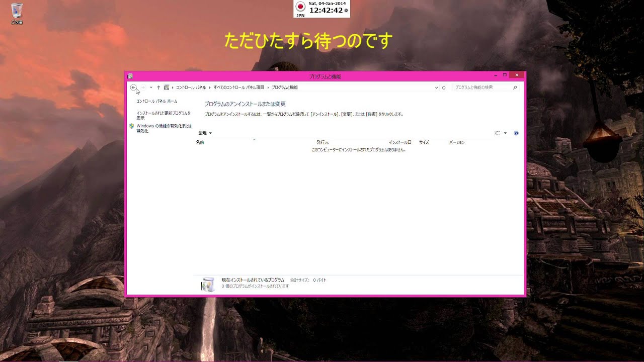Click 現在インストールされているプログラム text
Screen dimensions: 644x362
point(253,280)
